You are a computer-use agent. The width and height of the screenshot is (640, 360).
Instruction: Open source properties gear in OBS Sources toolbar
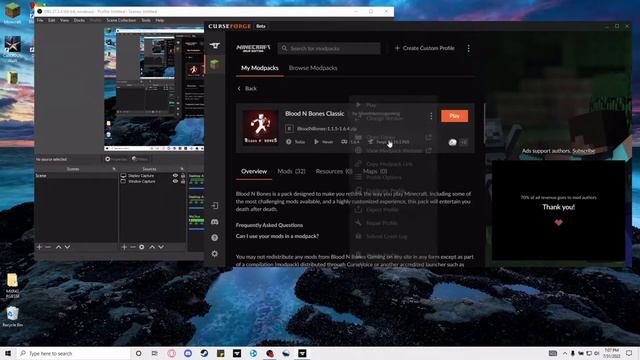point(142,247)
